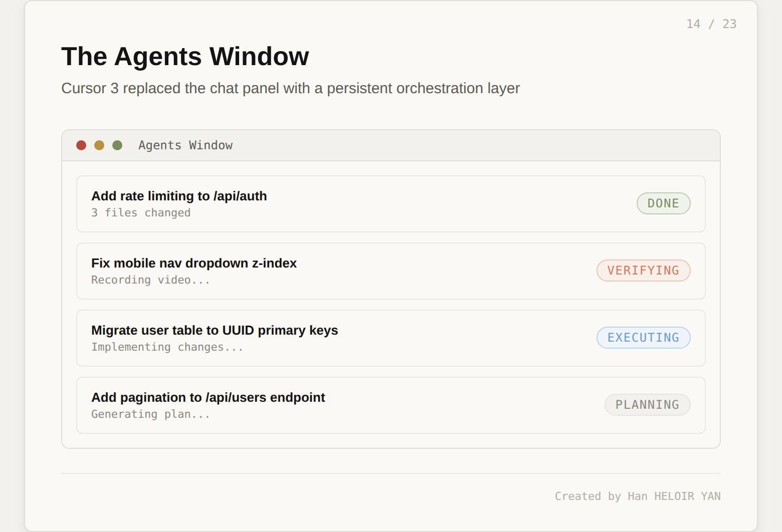This screenshot has width=782, height=532.
Task: Open the "Add rate limiting to /api/auth" task
Action: (179, 196)
